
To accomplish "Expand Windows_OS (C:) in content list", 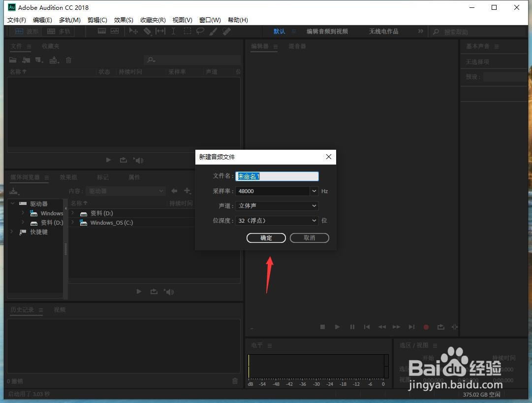I will point(73,222).
